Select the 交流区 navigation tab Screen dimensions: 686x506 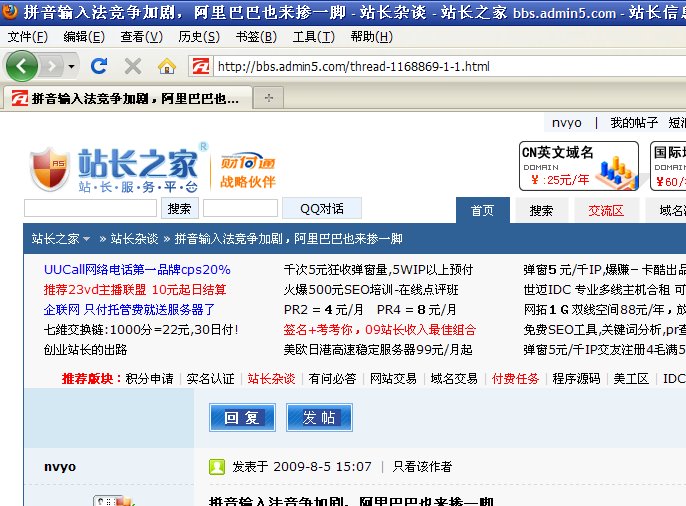click(606, 210)
